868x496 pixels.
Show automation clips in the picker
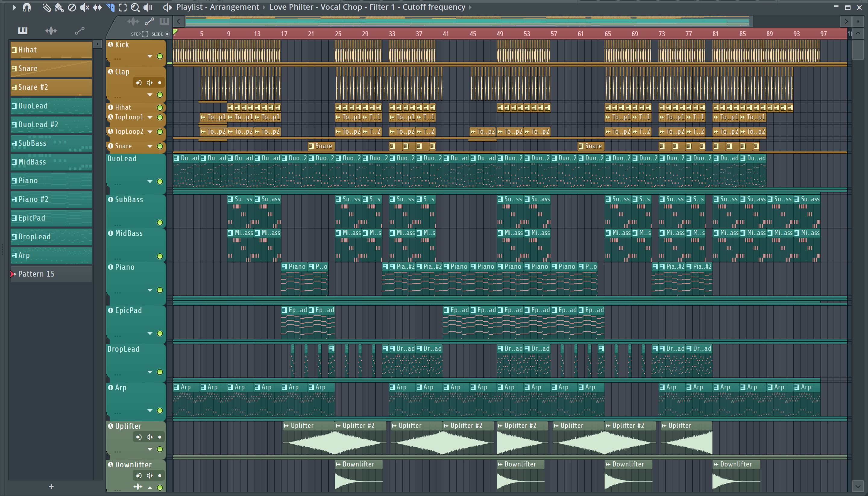point(79,31)
